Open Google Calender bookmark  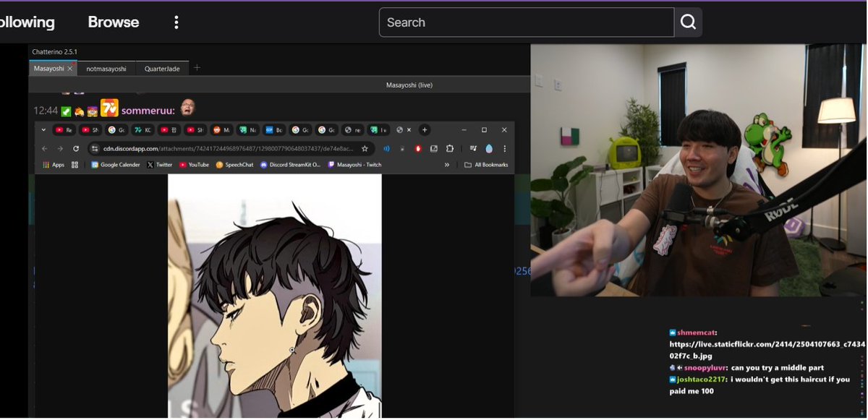point(116,165)
